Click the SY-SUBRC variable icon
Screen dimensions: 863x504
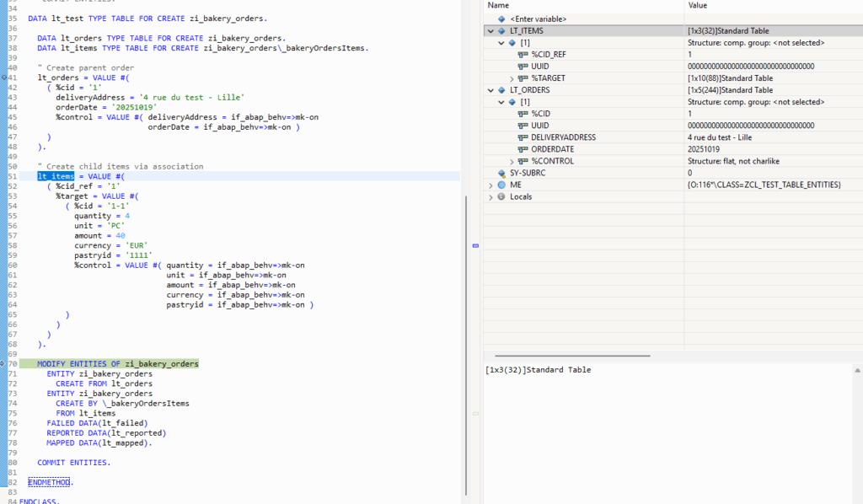[502, 173]
